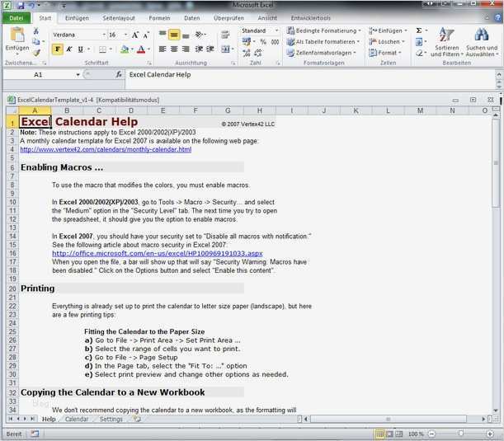
Task: Click the insert function fx icon
Action: tap(119, 74)
